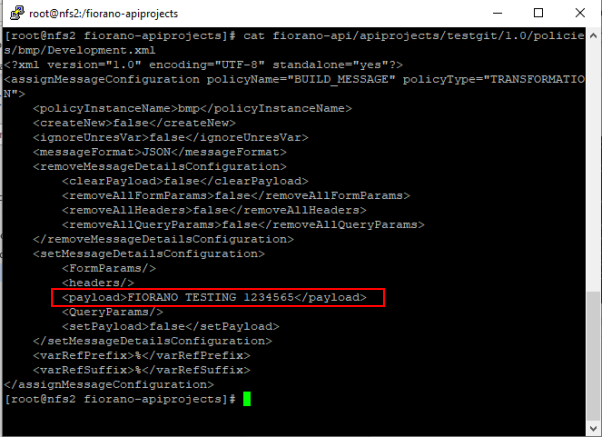Click the window title root@nfs2:/fiorano-apiprojects

tap(104, 14)
